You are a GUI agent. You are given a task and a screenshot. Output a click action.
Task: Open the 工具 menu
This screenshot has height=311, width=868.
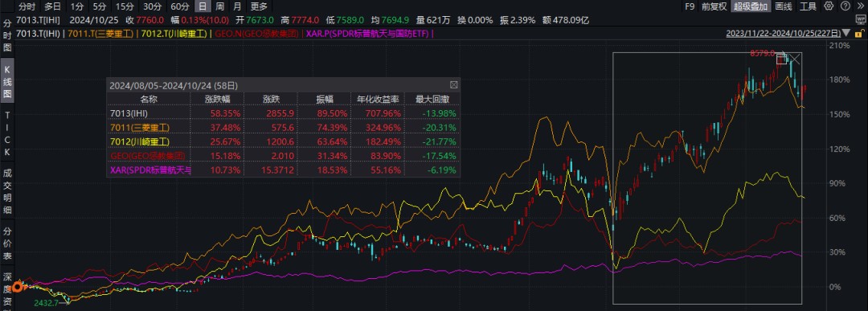[x=809, y=6]
